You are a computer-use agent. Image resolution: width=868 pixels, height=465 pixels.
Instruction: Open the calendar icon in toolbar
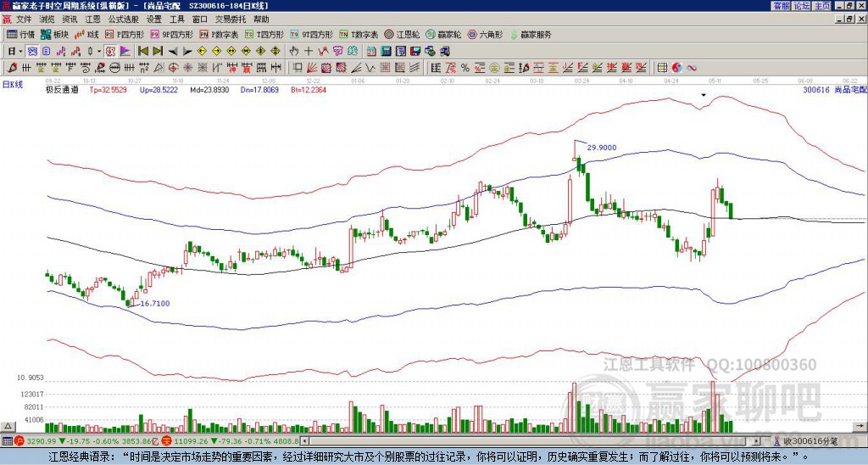(x=371, y=51)
